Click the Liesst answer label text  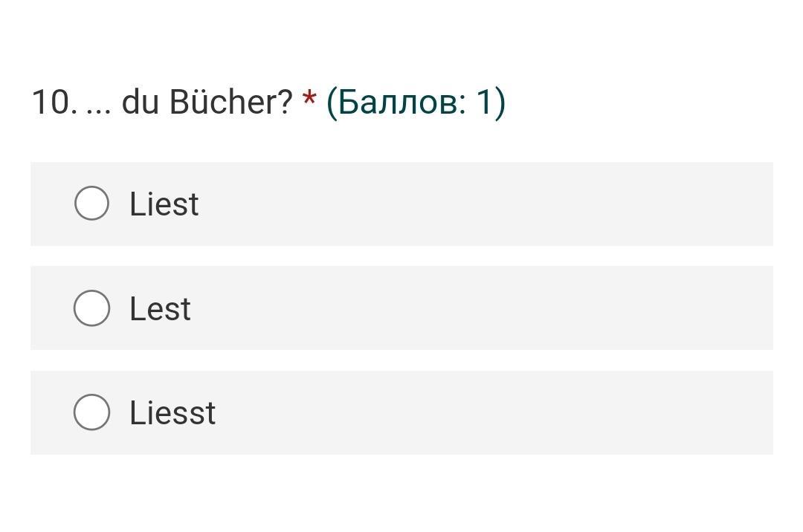point(172,413)
